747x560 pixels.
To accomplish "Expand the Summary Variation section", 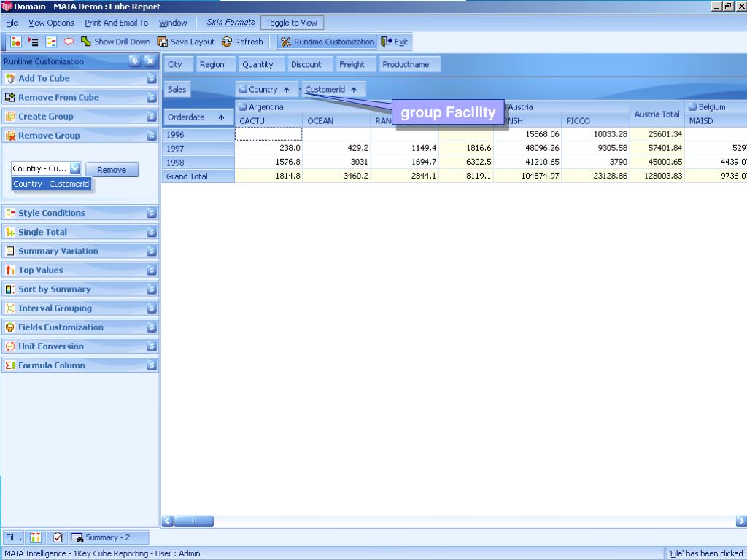I will [x=152, y=252].
